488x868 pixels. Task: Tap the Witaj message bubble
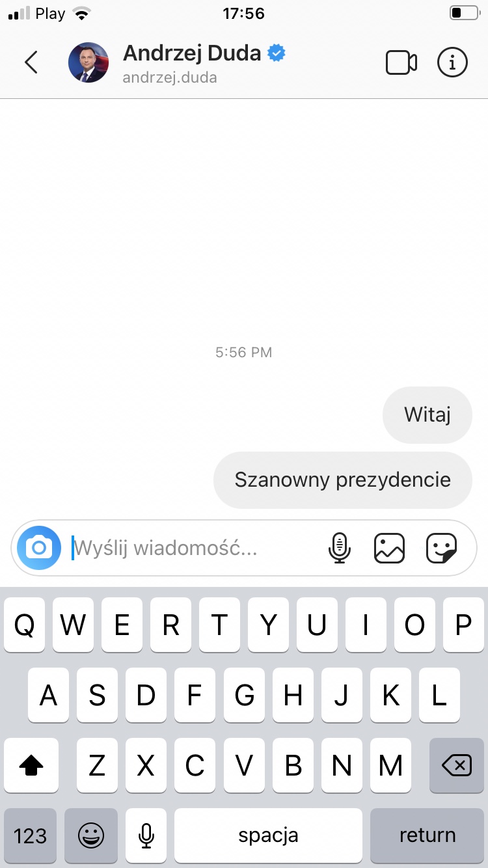click(427, 414)
